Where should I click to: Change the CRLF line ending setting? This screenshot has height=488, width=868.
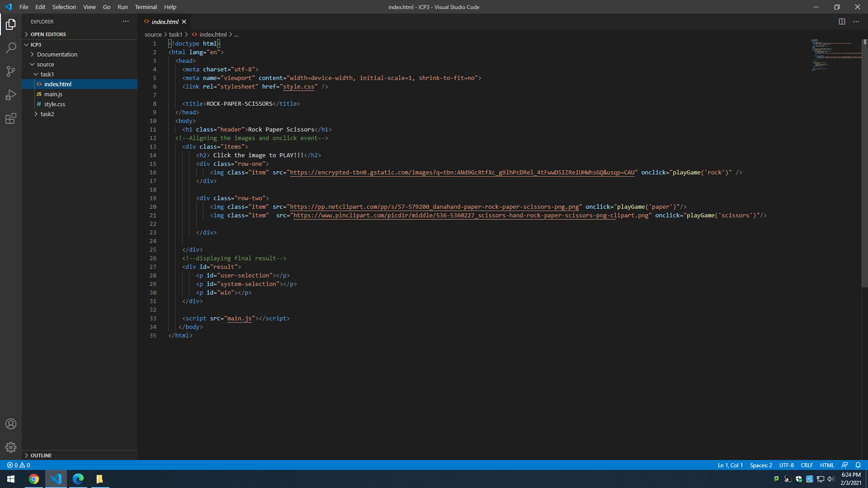pos(807,465)
